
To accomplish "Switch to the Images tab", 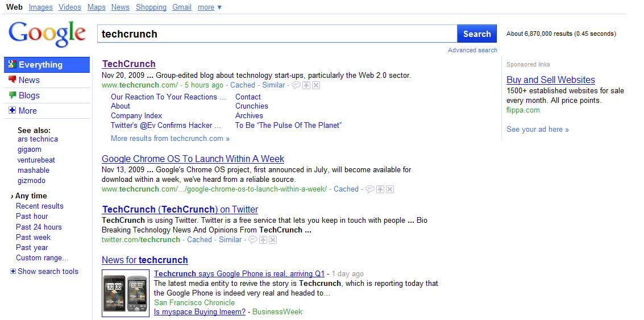I will pos(40,7).
